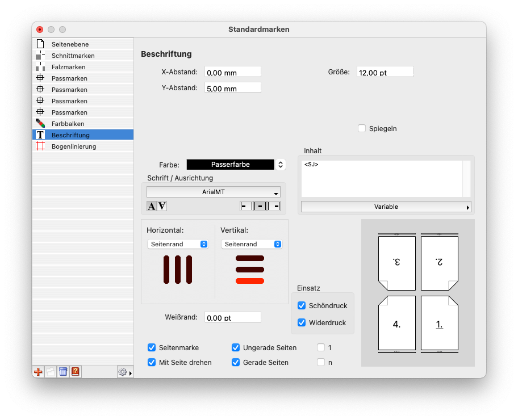Focus the Weißrand value field
Image resolution: width=518 pixels, height=420 pixels.
(233, 317)
